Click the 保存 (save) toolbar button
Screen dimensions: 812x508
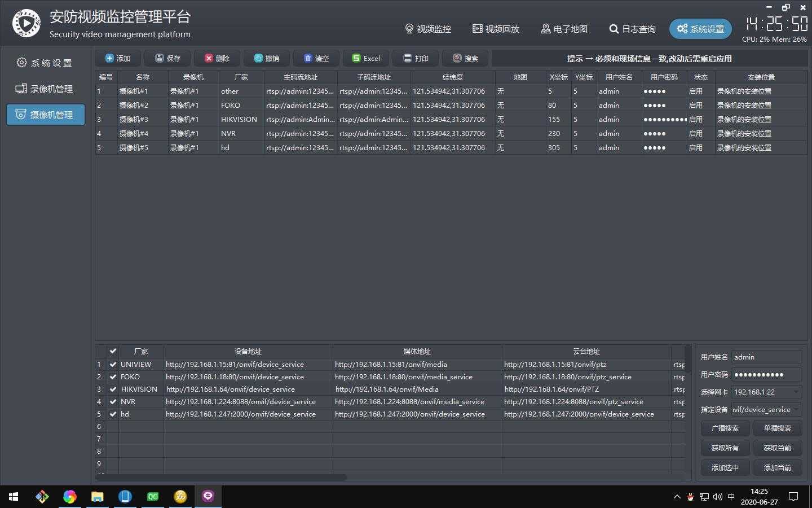[x=167, y=58]
